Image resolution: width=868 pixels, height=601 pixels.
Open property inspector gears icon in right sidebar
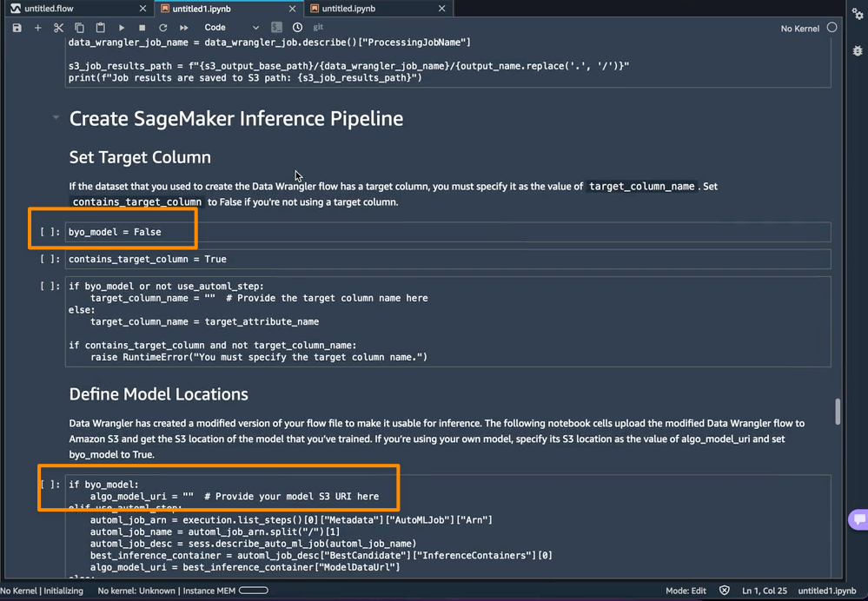(x=858, y=14)
